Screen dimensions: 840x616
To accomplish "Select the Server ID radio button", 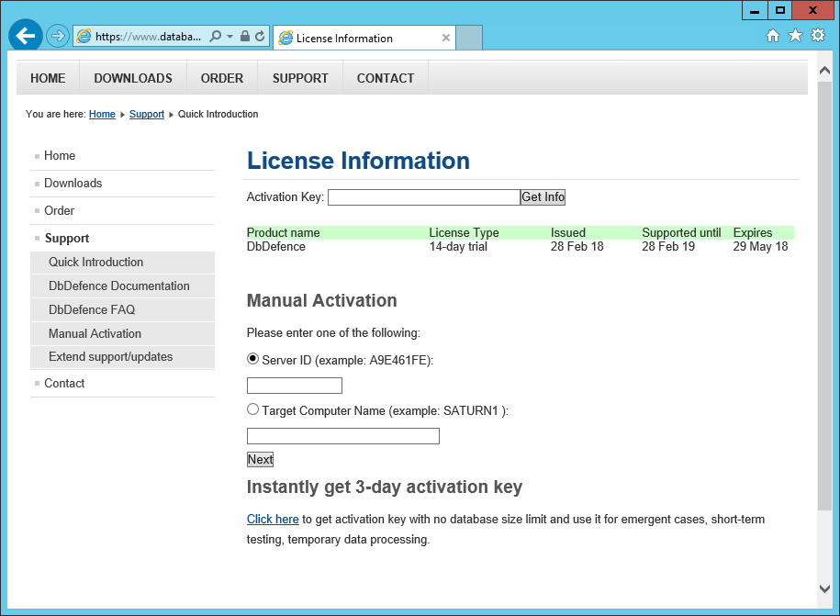I will [253, 359].
